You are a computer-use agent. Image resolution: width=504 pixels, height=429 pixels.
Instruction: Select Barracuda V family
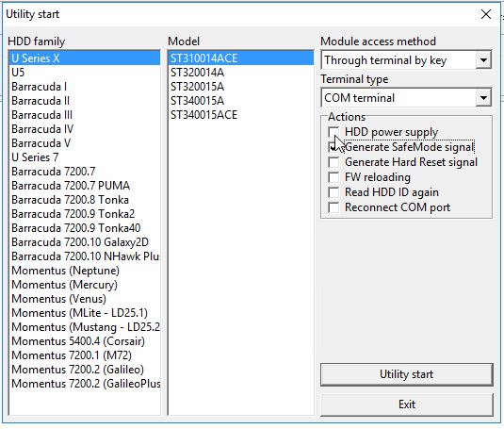pos(85,143)
